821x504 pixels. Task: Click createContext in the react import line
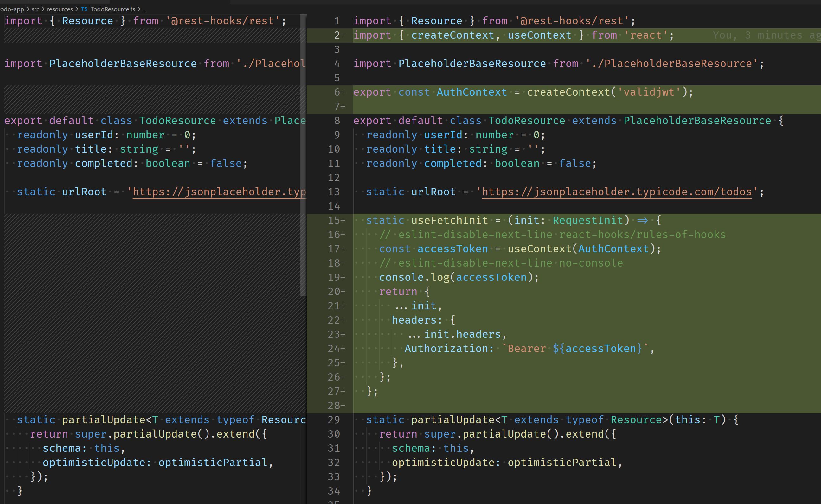452,35
